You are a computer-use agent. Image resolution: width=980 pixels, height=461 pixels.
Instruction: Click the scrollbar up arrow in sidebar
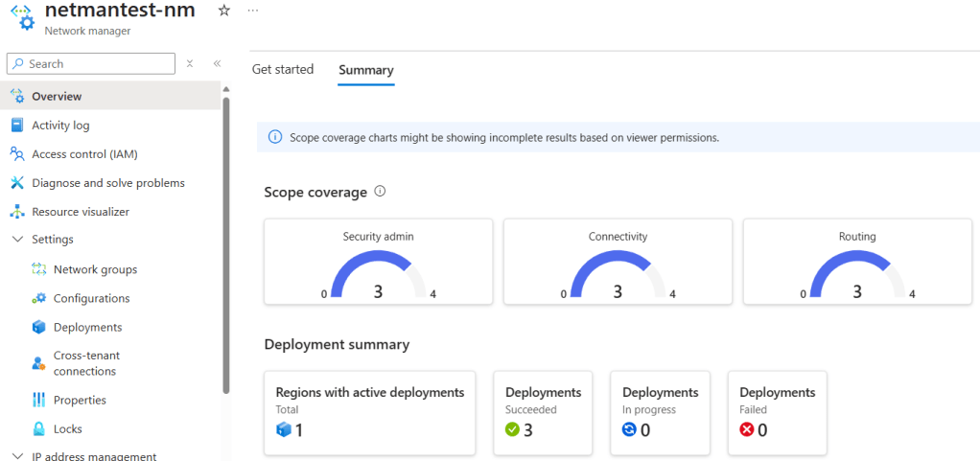(x=226, y=89)
